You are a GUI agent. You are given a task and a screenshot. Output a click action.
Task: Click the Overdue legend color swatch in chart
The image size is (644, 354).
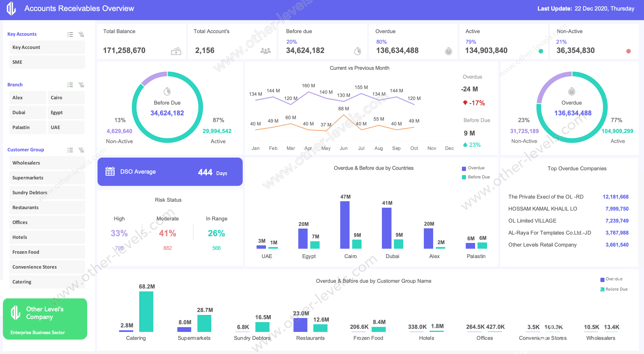[x=464, y=168]
